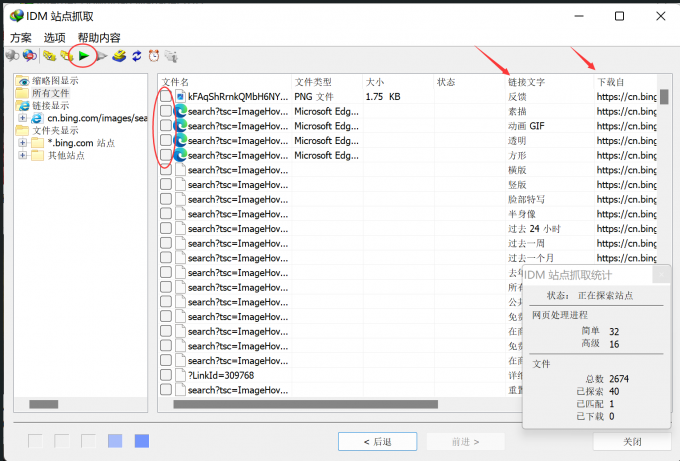The height and width of the screenshot is (461, 680).
Task: Click the PNG 文件 type cell
Action: pyautogui.click(x=314, y=97)
